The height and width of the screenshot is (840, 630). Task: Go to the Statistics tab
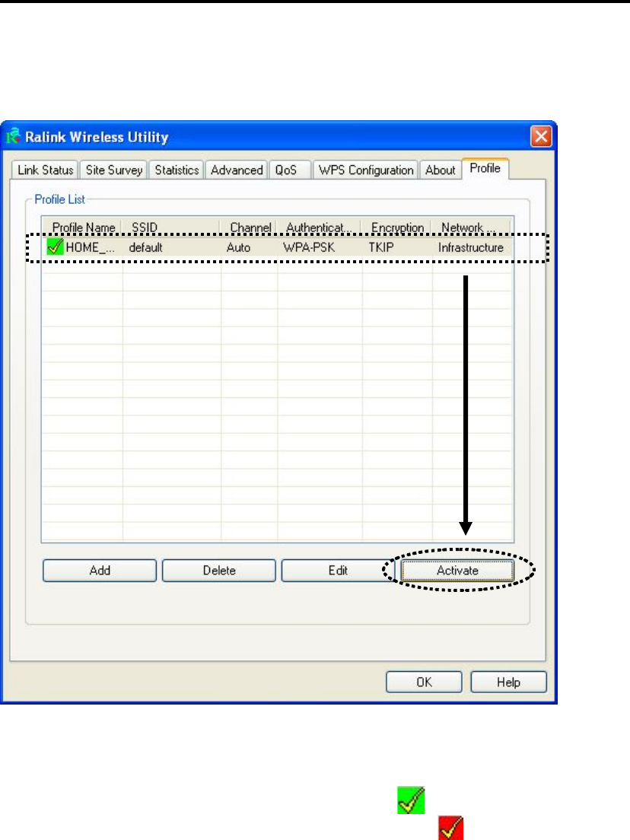point(177,170)
